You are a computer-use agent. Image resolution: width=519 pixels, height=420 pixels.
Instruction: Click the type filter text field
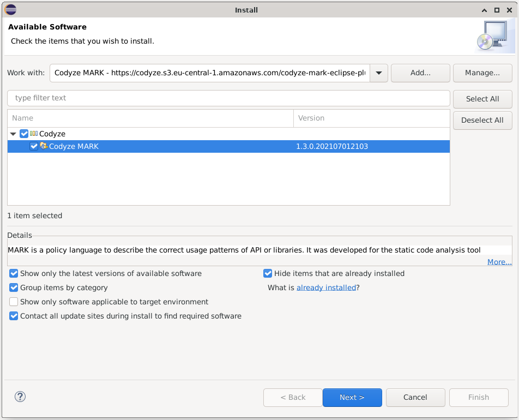coord(228,98)
